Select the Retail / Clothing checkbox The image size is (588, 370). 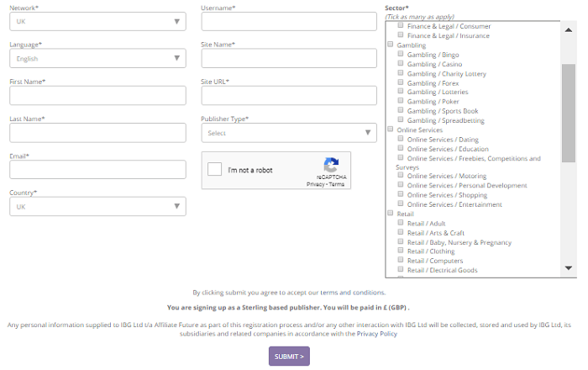pos(401,251)
